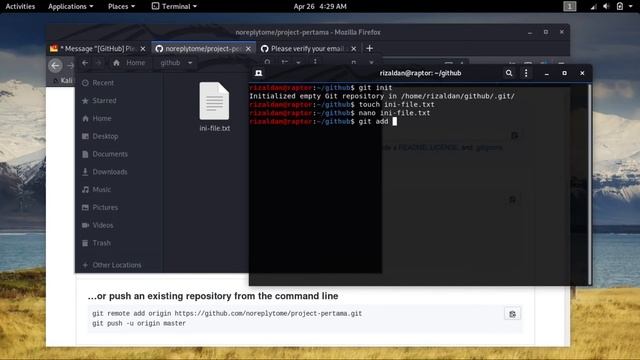Go back in Firefox browser
The image size is (640, 360).
[55, 65]
